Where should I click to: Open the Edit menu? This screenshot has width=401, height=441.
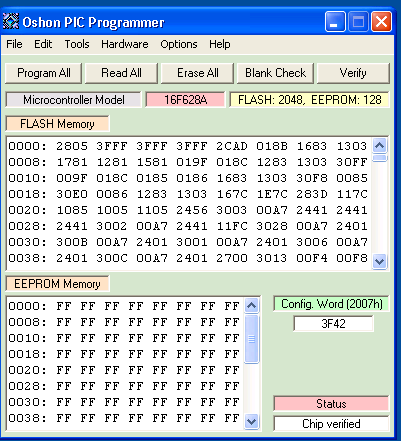tap(43, 44)
